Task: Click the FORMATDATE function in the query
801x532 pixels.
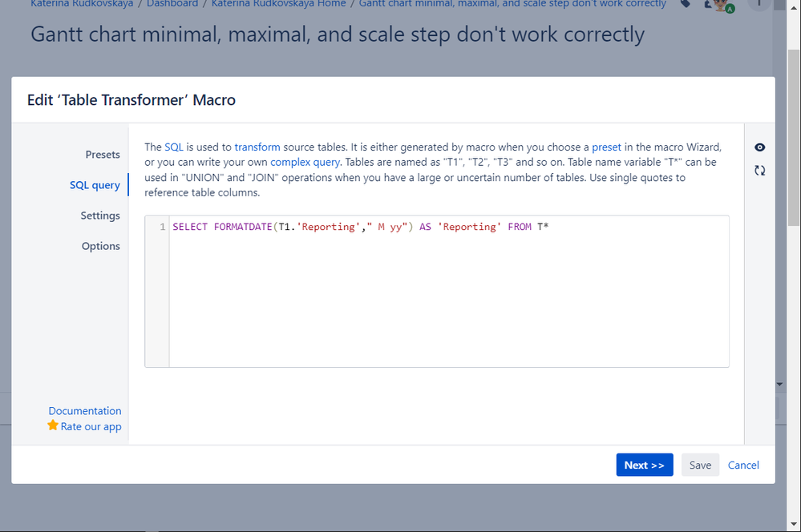Action: point(243,227)
